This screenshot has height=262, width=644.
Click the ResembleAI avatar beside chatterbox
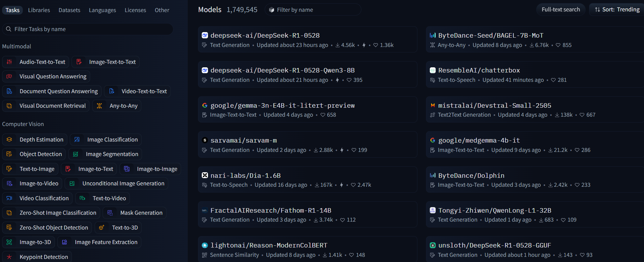(x=433, y=70)
